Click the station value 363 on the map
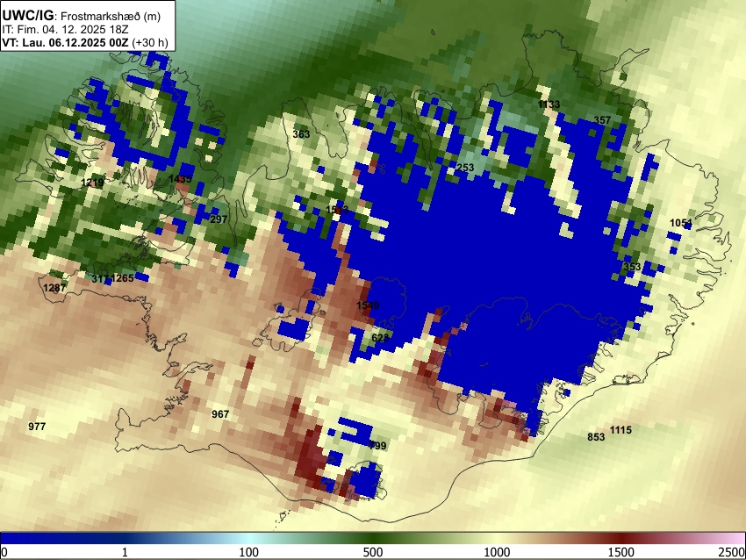Image resolution: width=746 pixels, height=560 pixels. [x=301, y=134]
